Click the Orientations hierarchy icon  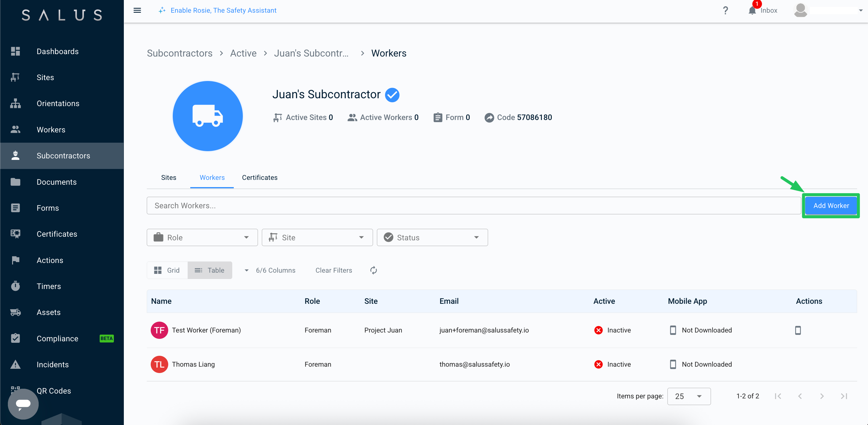(x=15, y=103)
